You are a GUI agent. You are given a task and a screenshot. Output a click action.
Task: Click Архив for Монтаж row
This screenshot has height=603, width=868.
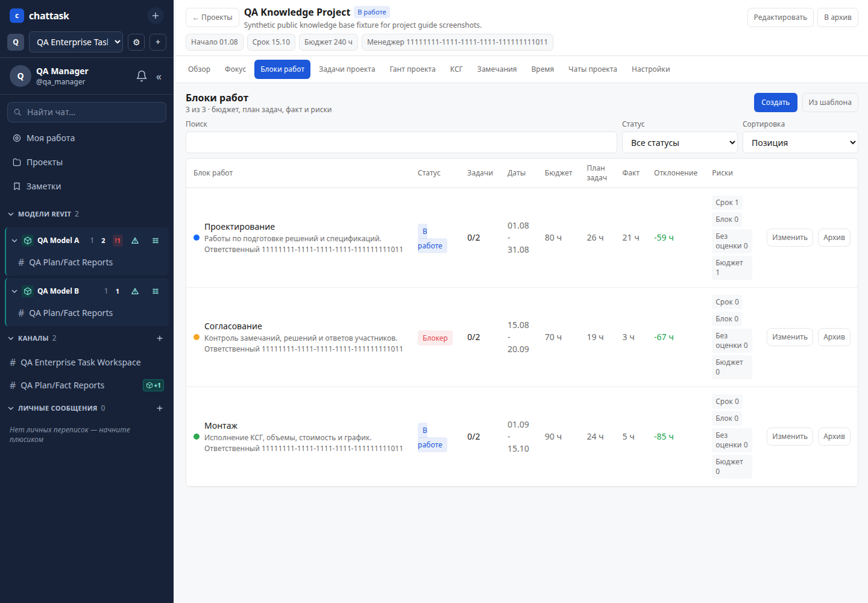pyautogui.click(x=834, y=437)
